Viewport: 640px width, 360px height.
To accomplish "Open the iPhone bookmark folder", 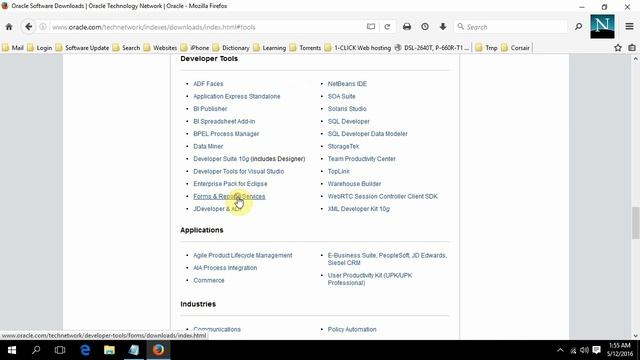I will click(x=195, y=48).
